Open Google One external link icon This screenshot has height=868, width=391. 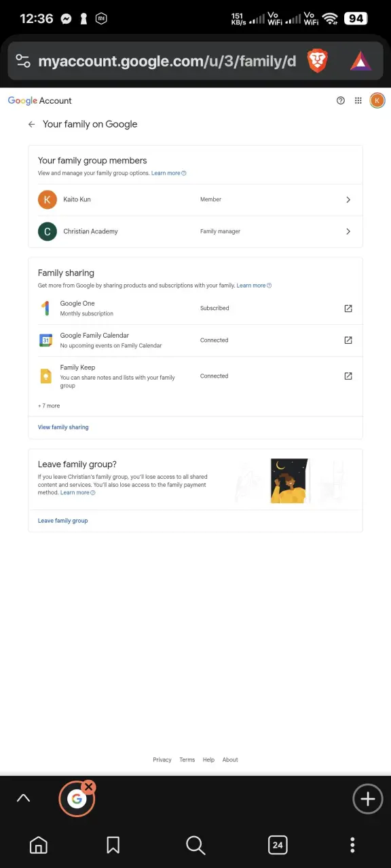[x=348, y=309]
